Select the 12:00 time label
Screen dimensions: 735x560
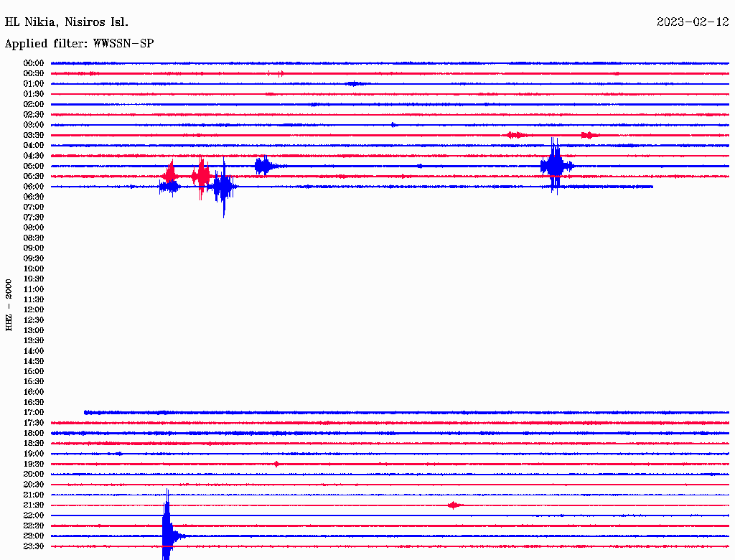[34, 310]
